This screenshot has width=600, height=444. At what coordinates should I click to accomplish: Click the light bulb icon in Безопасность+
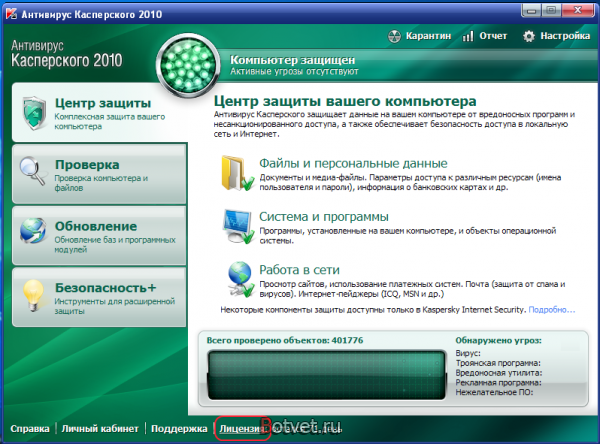tap(33, 295)
